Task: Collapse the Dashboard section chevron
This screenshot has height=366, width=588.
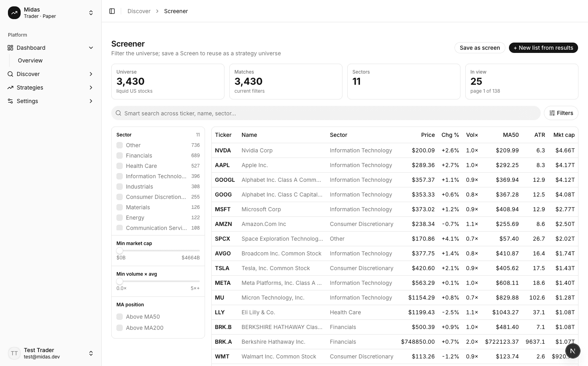Action: (x=91, y=48)
